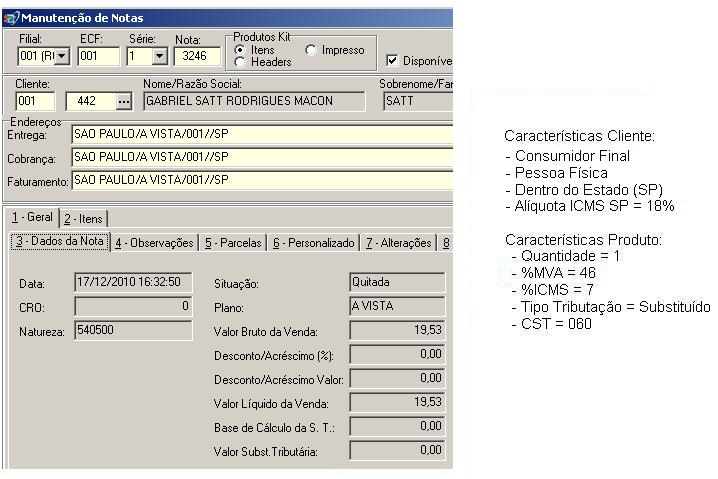Screen dimensions: 718x479
Task: Click the 'Alíquota ICMS SP = 18%' text
Action: [x=594, y=206]
